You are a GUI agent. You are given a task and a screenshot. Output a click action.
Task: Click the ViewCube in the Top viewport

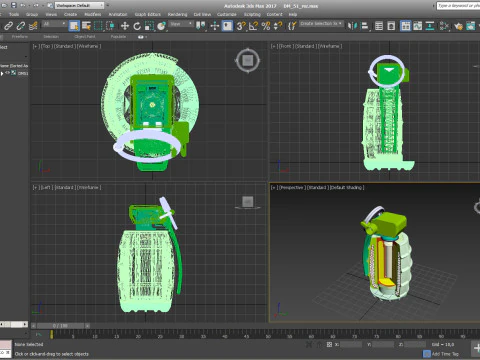click(247, 61)
